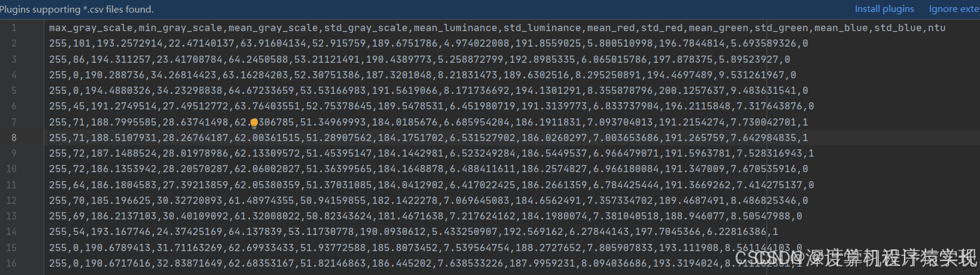Screen dimensions: 980x275
Task: Select line number 16 in the gutter
Action: pos(11,263)
